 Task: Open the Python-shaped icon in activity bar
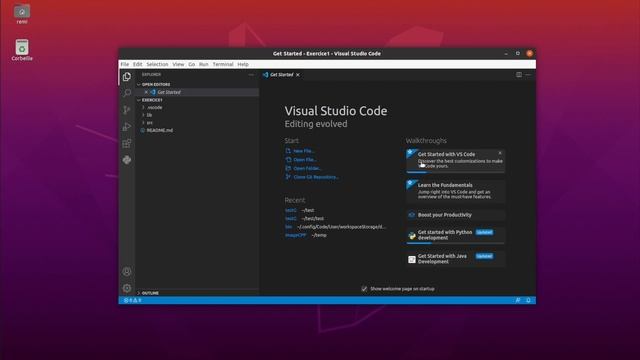click(127, 160)
